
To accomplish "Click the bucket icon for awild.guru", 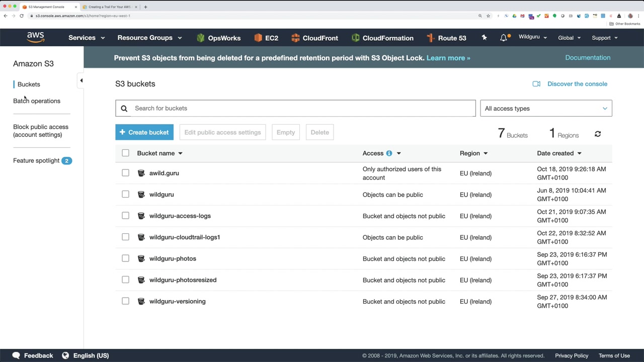I will pyautogui.click(x=141, y=173).
